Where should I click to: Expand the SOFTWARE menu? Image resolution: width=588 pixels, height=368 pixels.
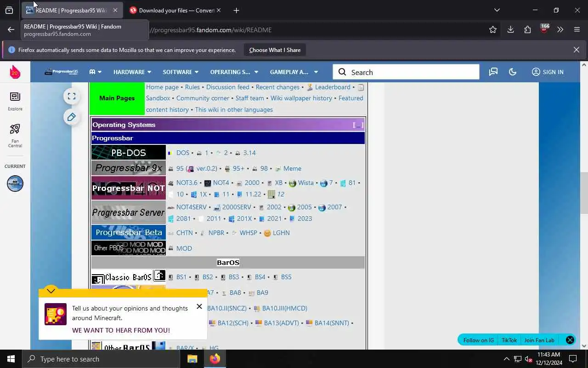pos(181,72)
